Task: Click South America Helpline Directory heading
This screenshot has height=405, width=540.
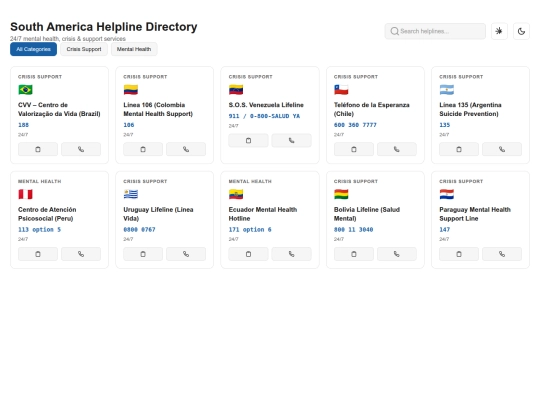Action: click(x=104, y=27)
